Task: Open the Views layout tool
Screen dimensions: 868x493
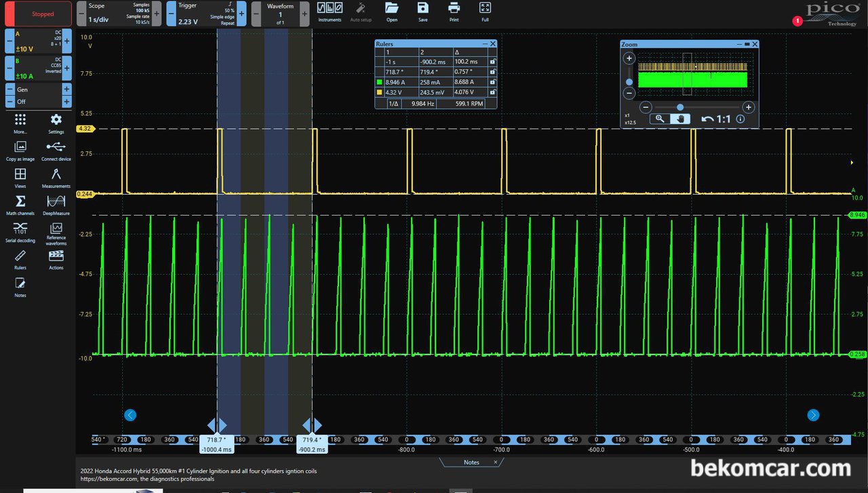Action: (20, 178)
